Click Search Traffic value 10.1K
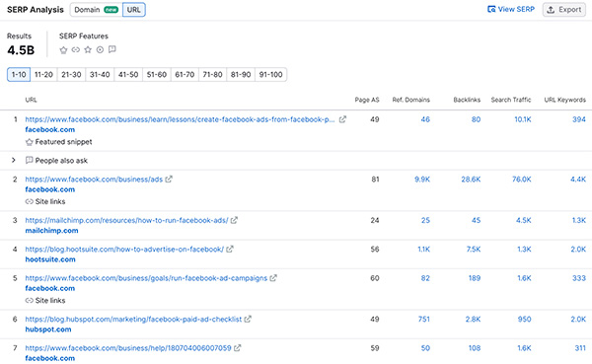The image size is (592, 364). pyautogui.click(x=523, y=119)
